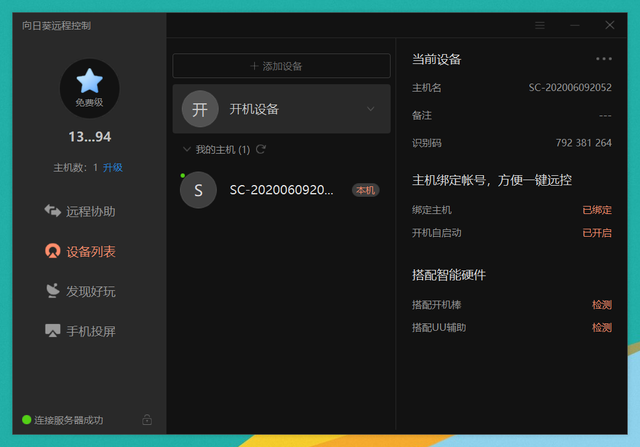Click the S avatar of the host
Viewport: 640px width, 447px height.
tap(198, 190)
